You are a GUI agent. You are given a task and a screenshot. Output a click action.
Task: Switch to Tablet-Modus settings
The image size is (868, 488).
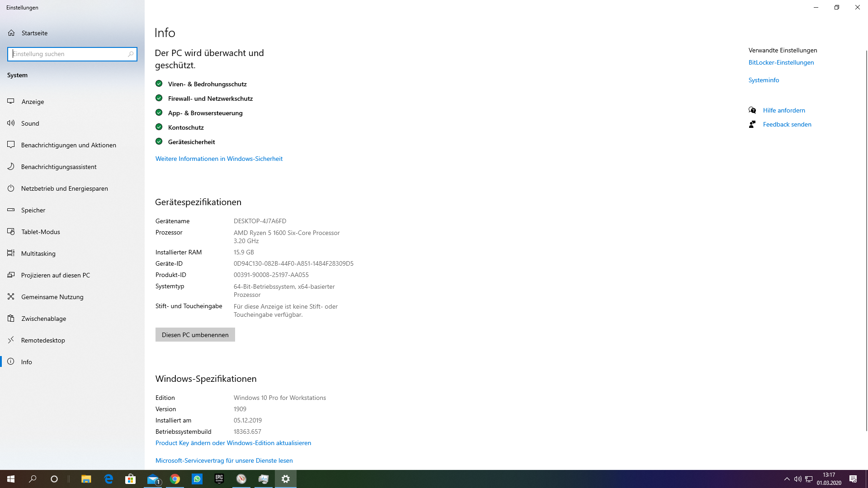[x=40, y=231]
